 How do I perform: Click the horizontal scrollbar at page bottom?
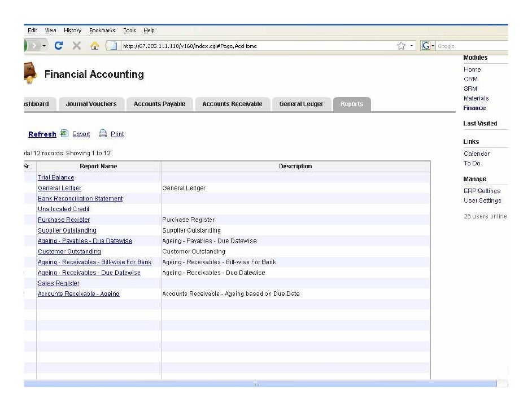coord(257,384)
